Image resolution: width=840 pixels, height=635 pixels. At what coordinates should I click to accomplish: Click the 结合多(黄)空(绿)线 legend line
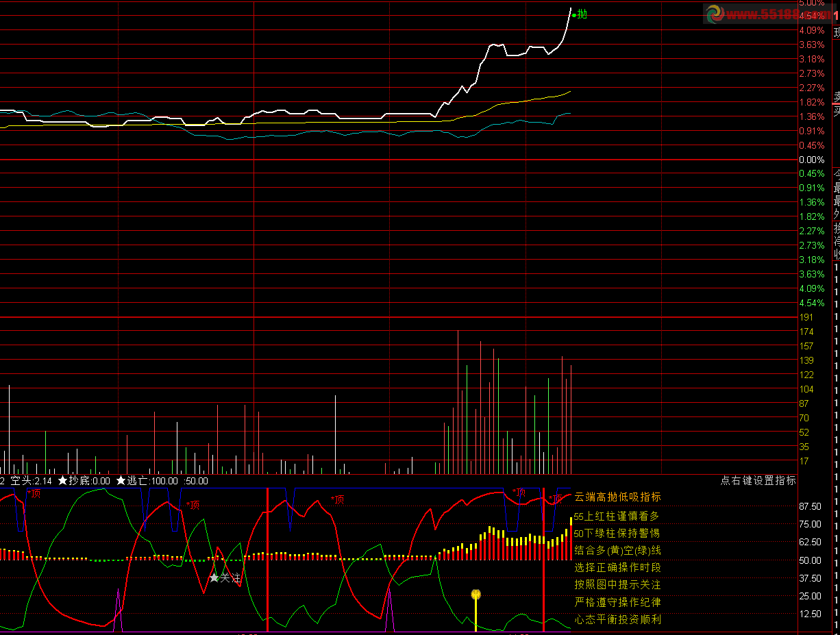pyautogui.click(x=618, y=550)
